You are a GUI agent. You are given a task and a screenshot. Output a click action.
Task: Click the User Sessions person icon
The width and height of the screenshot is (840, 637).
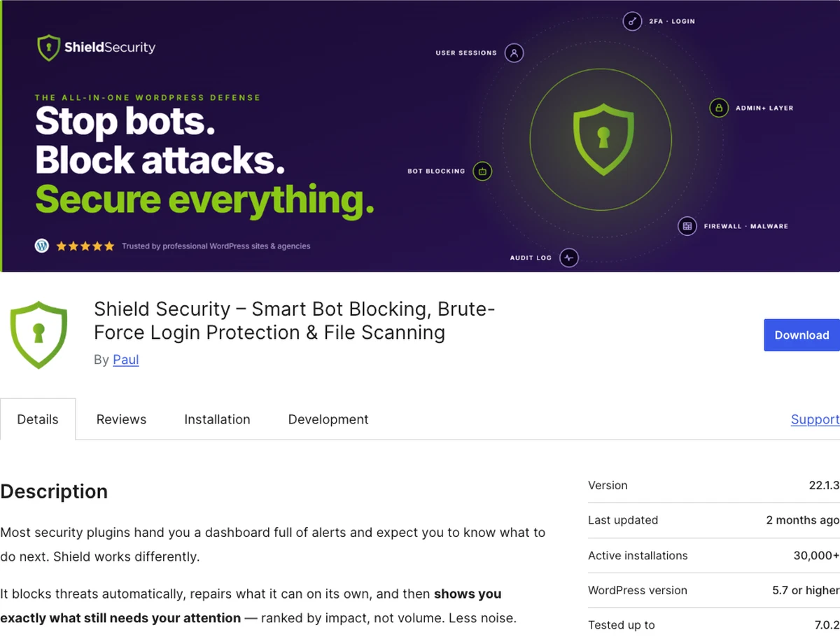[x=514, y=53]
